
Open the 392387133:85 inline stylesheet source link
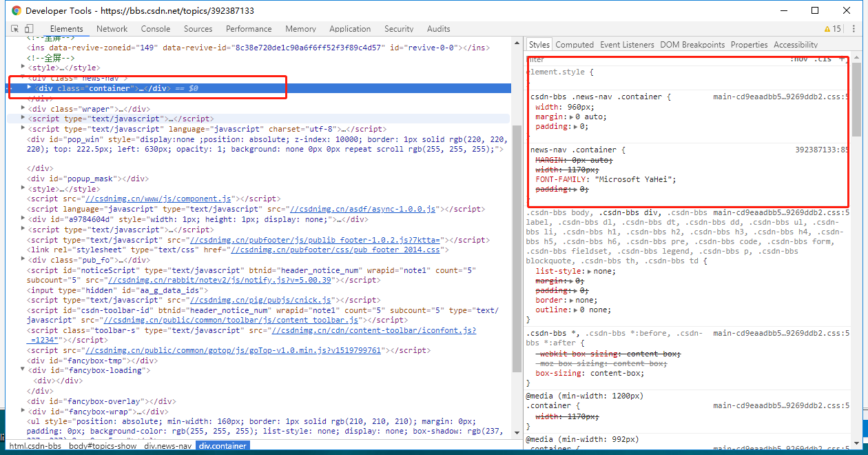click(x=822, y=150)
